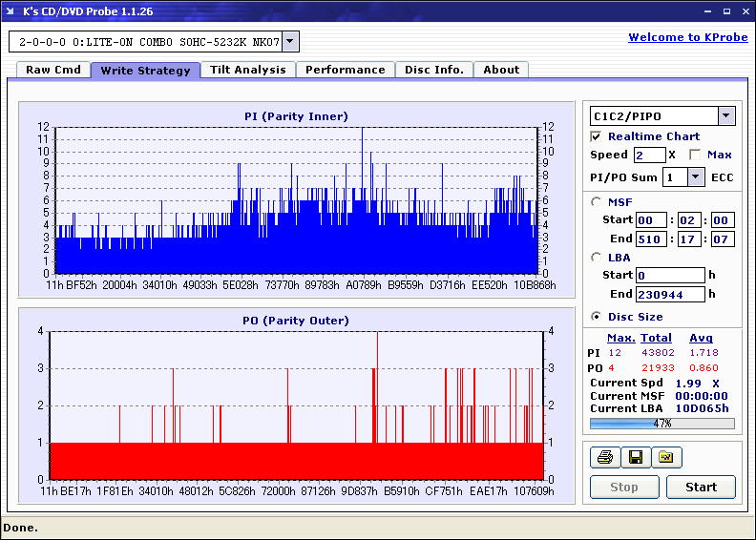Expand the drive selection dropdown
Screen dimensions: 756x540
click(290, 42)
